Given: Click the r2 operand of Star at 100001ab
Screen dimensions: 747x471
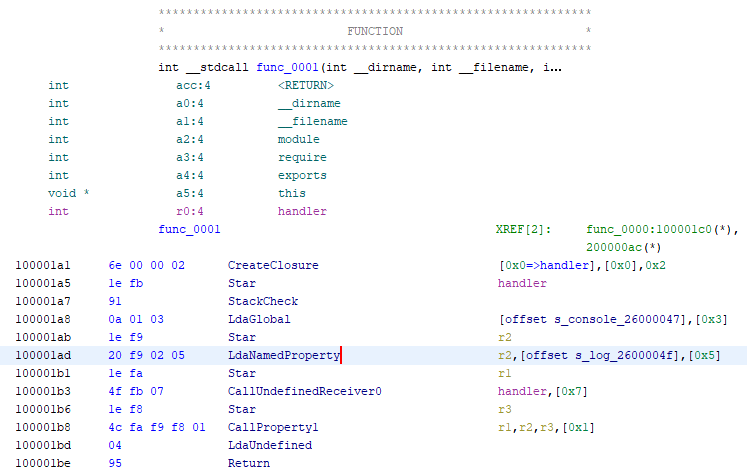Looking at the screenshot, I should tap(505, 338).
